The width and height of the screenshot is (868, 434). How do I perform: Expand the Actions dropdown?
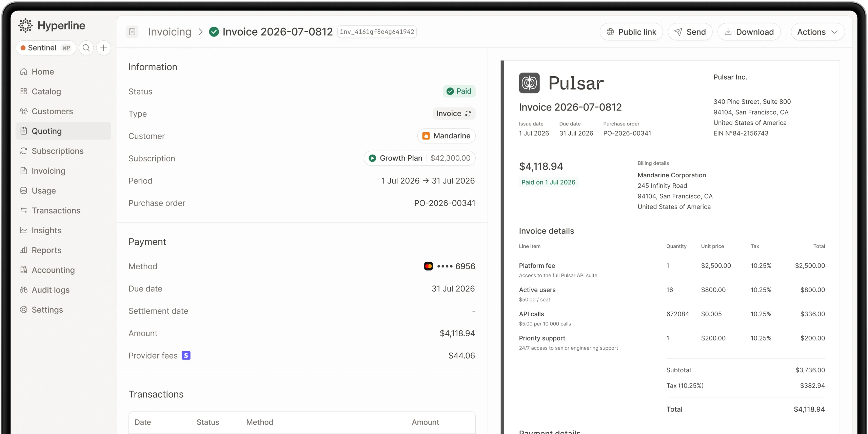coord(817,32)
